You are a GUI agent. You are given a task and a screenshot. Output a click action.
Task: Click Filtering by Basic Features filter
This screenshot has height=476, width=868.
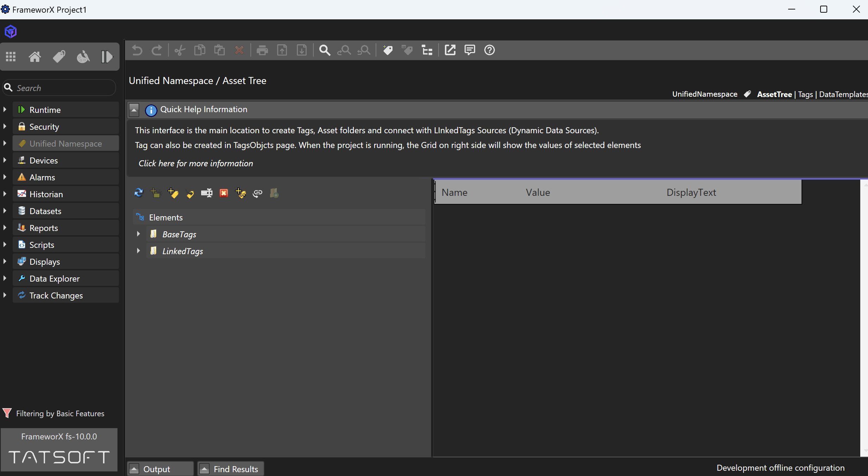[54, 413]
